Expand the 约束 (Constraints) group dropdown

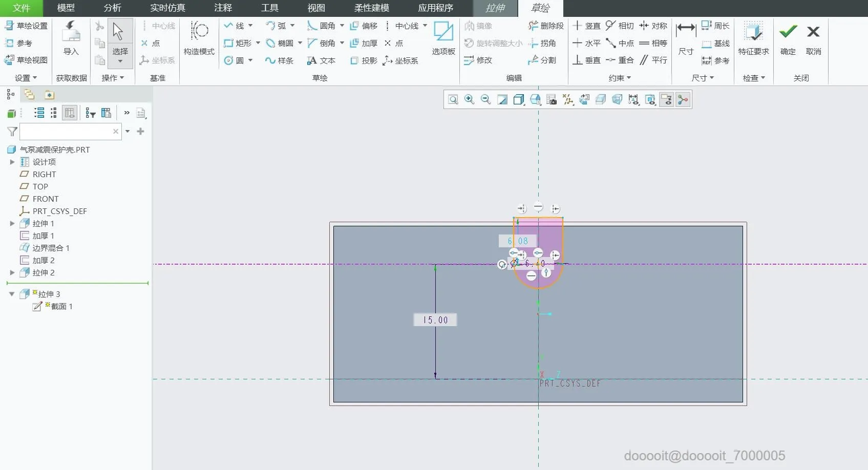click(x=620, y=78)
